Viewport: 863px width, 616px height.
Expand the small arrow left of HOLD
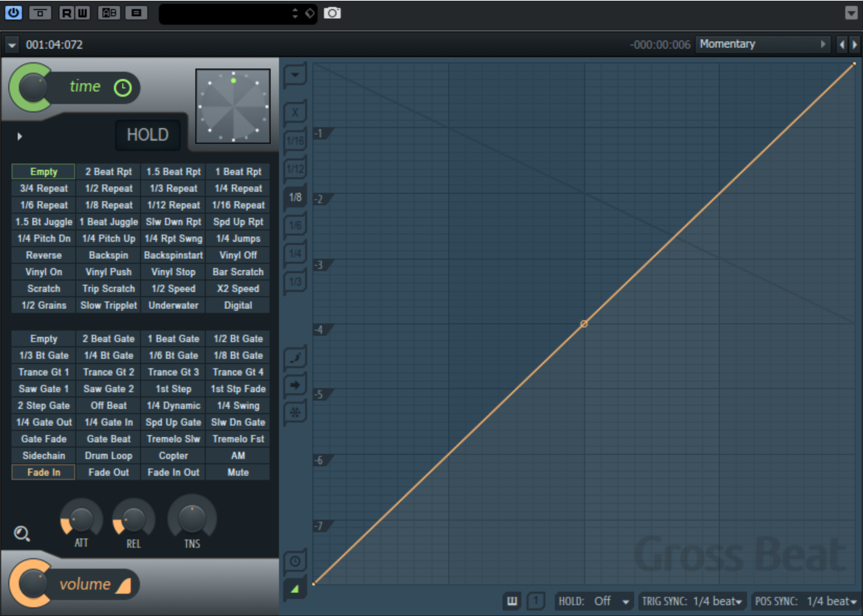20,136
